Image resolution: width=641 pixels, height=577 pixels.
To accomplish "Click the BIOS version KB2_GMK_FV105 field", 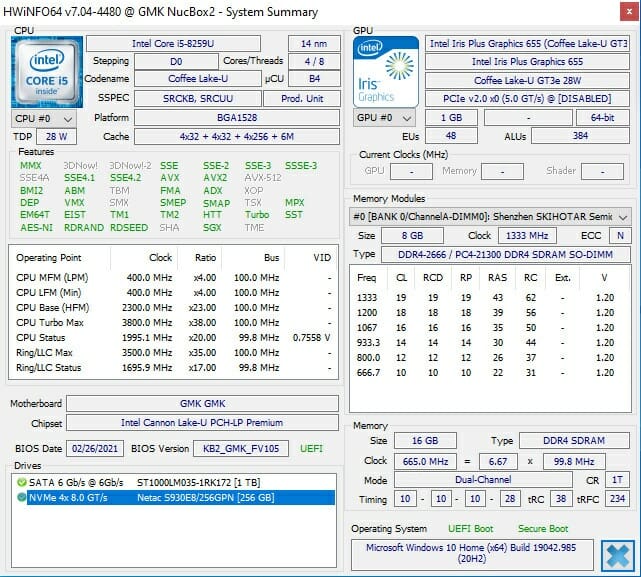I will click(241, 449).
